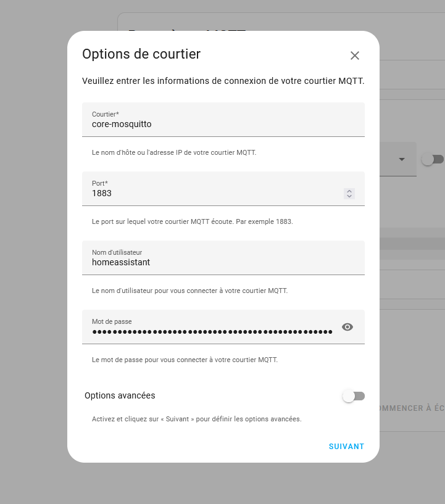Click the Options de courtier title
The width and height of the screenshot is (445, 504).
tap(141, 54)
